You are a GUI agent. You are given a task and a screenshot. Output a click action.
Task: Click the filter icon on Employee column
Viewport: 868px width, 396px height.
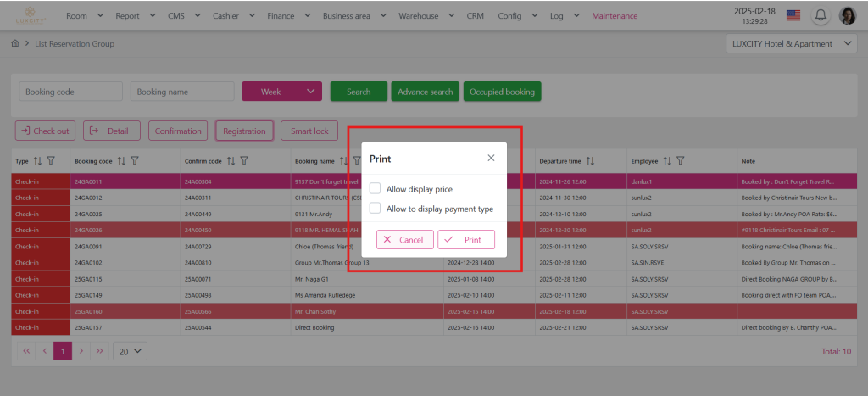[x=680, y=160]
